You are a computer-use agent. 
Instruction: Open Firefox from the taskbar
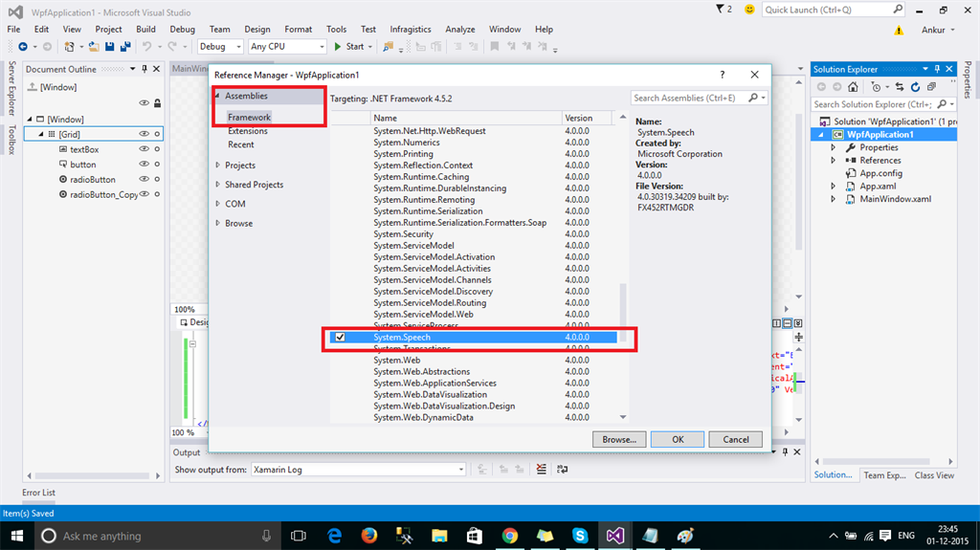[x=369, y=536]
